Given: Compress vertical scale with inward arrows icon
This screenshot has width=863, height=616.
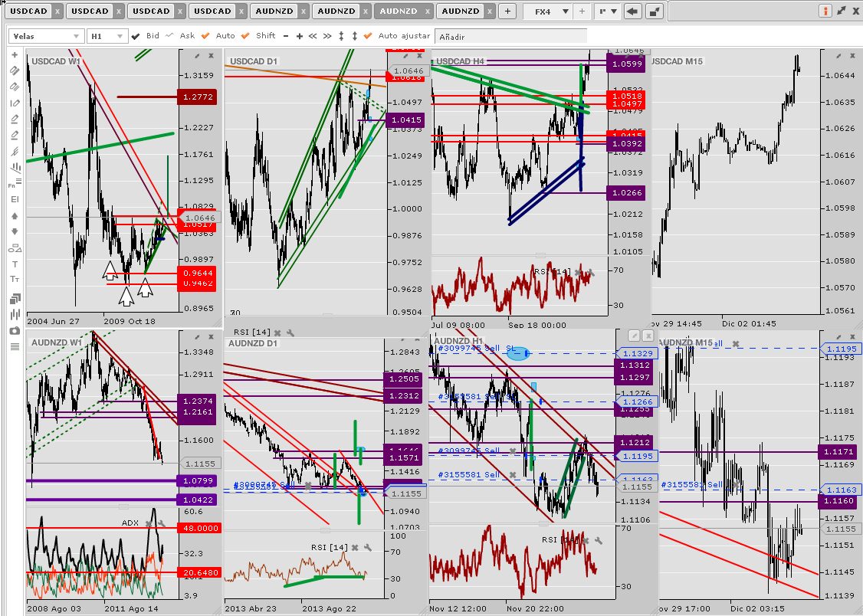Looking at the screenshot, I should 341,36.
